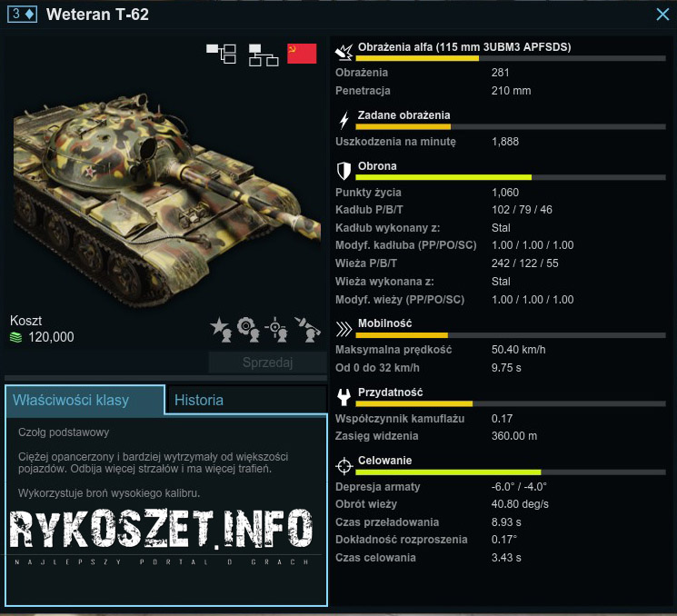Click the wrench icon beside Przydatność
This screenshot has width=677, height=616.
[343, 397]
